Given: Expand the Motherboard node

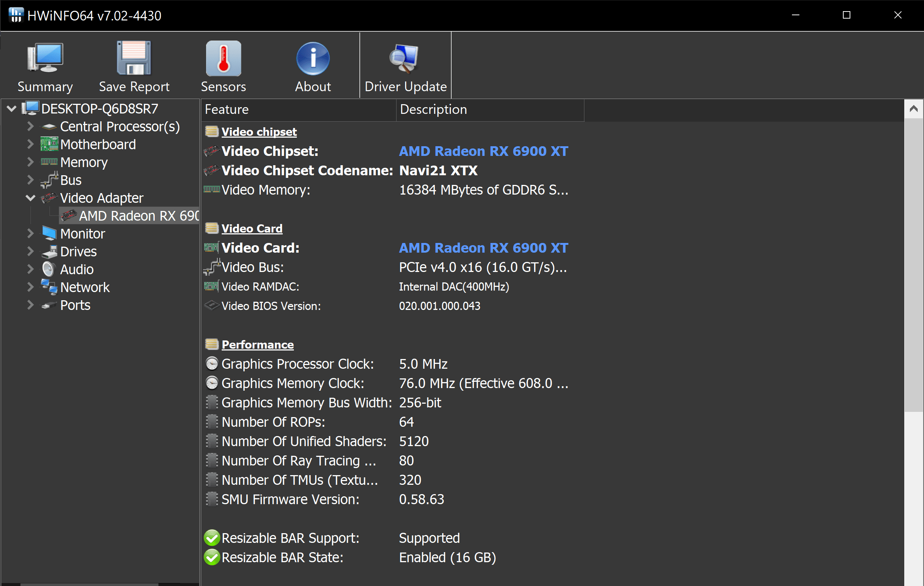Looking at the screenshot, I should pos(30,144).
